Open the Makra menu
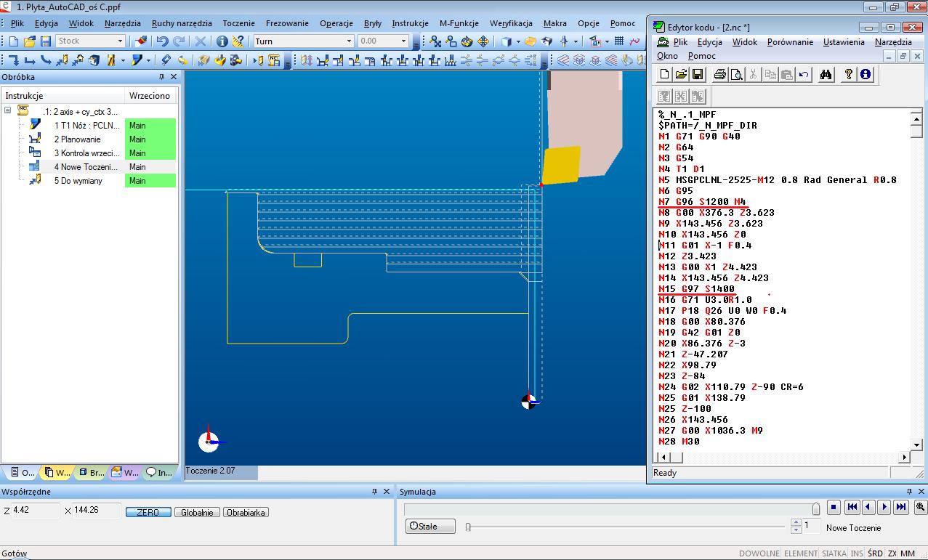 click(x=555, y=23)
